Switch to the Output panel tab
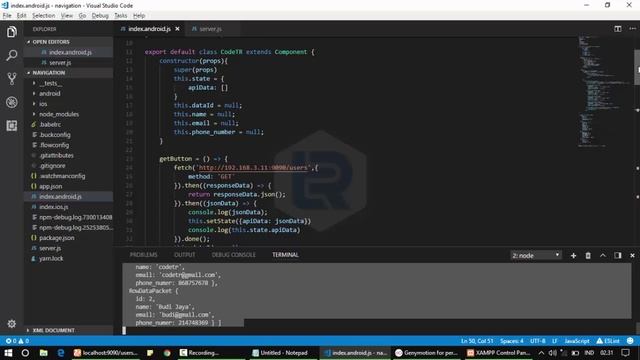This screenshot has height=360, width=640. [x=184, y=255]
